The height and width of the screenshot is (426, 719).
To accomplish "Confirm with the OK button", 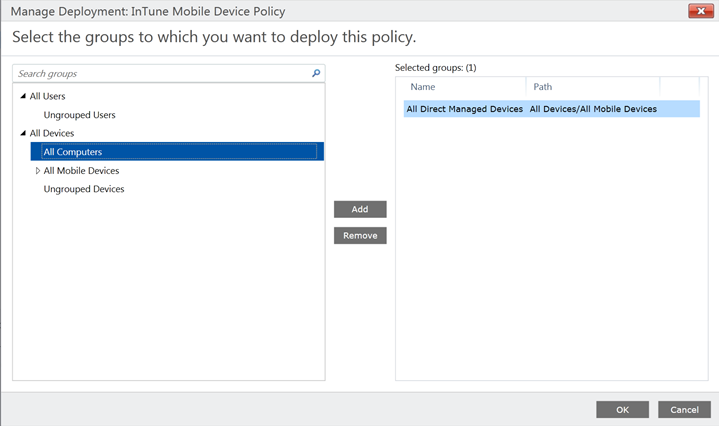I will coord(622,409).
